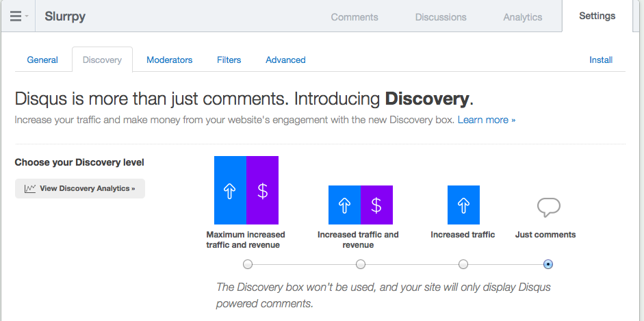Switch to the Moderators tab
The width and height of the screenshot is (644, 321).
[x=169, y=60]
